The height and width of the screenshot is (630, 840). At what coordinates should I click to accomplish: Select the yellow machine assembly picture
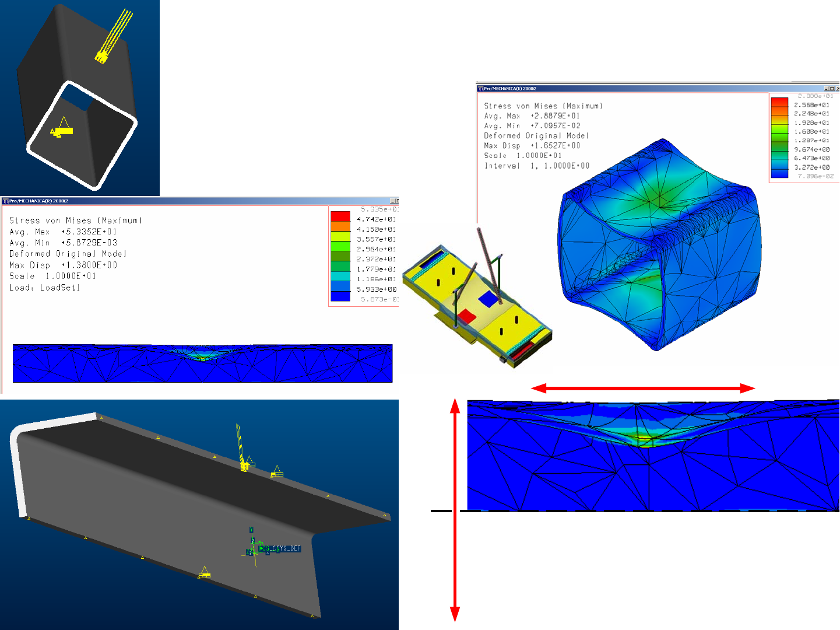[477, 297]
